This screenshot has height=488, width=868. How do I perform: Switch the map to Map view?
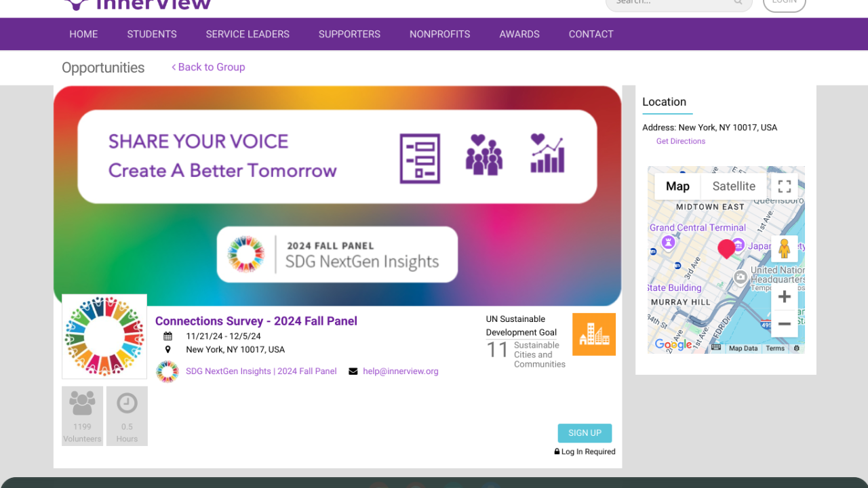(x=677, y=186)
